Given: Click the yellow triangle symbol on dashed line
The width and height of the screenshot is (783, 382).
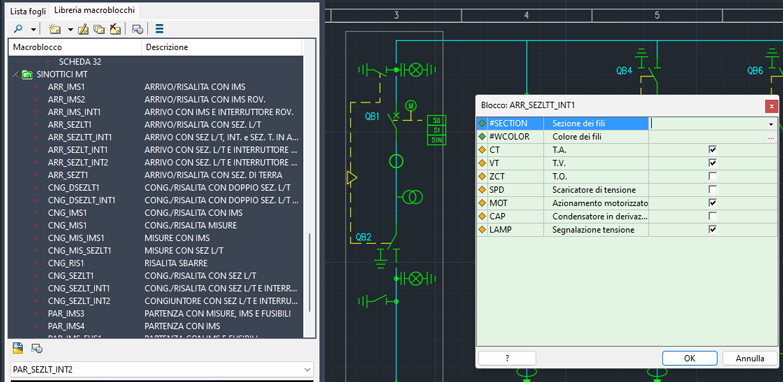Looking at the screenshot, I should pyautogui.click(x=352, y=177).
